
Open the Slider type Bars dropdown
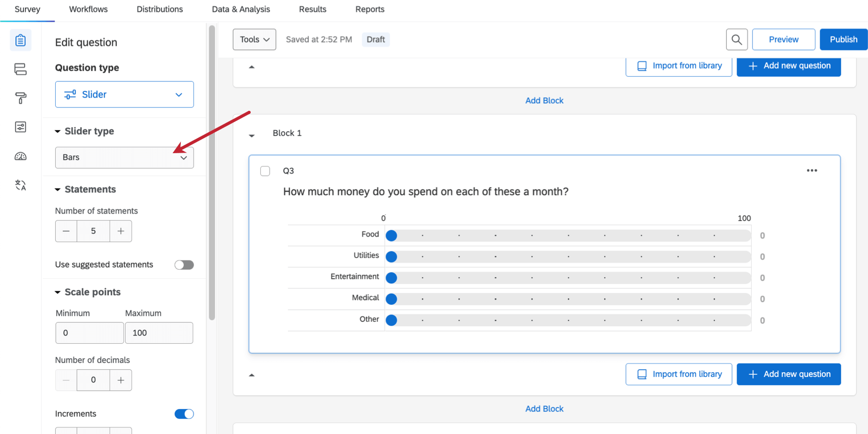click(x=124, y=157)
